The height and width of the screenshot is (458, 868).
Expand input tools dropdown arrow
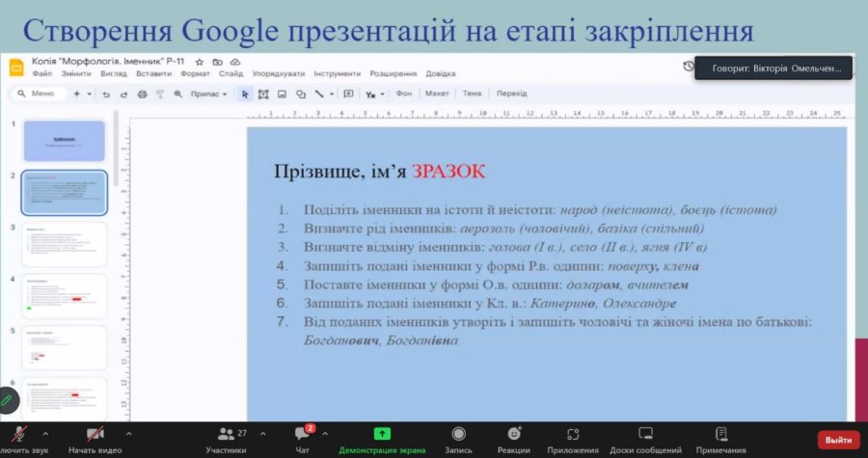click(382, 94)
